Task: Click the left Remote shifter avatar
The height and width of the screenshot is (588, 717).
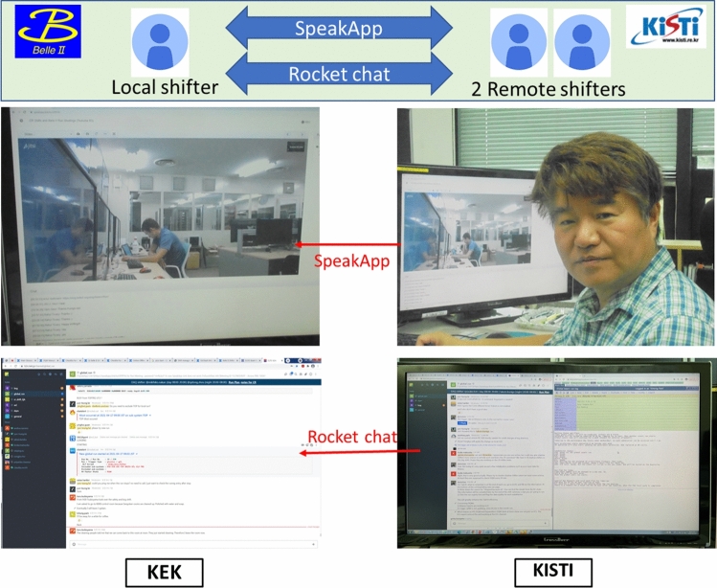Action: click(519, 42)
